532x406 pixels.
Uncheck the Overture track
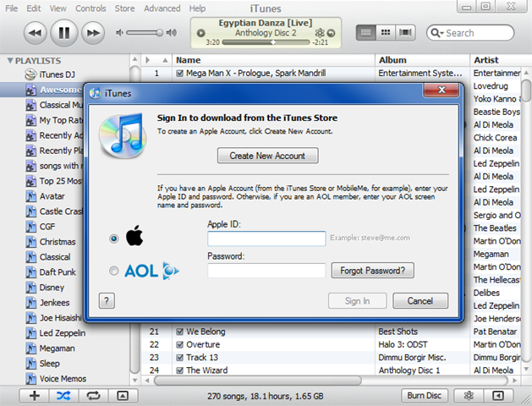[180, 344]
